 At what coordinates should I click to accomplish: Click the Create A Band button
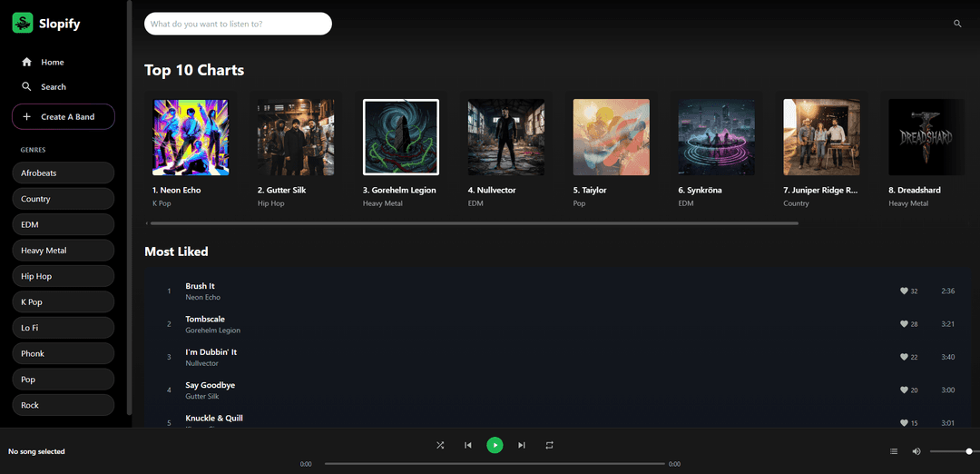64,117
